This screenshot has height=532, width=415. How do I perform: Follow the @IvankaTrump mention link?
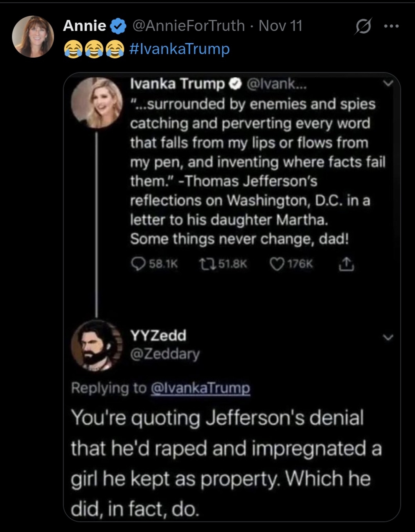(200, 388)
